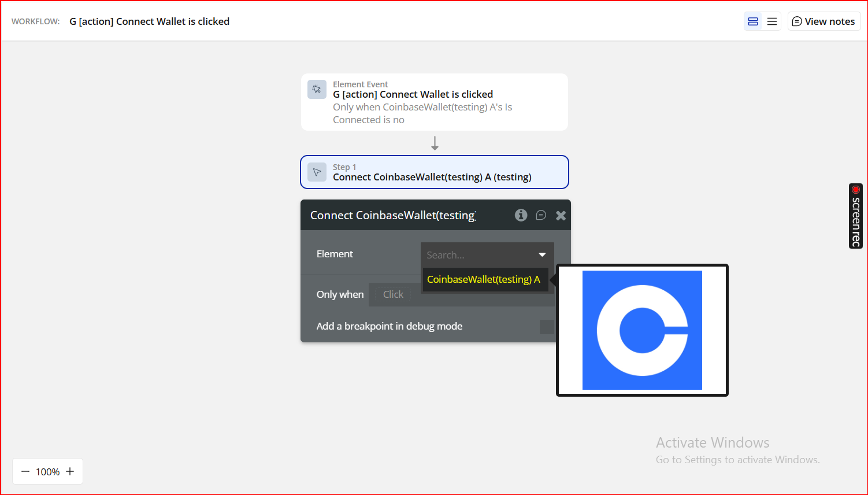Image resolution: width=868 pixels, height=495 pixels.
Task: Click the Element search field
Action: (487, 254)
